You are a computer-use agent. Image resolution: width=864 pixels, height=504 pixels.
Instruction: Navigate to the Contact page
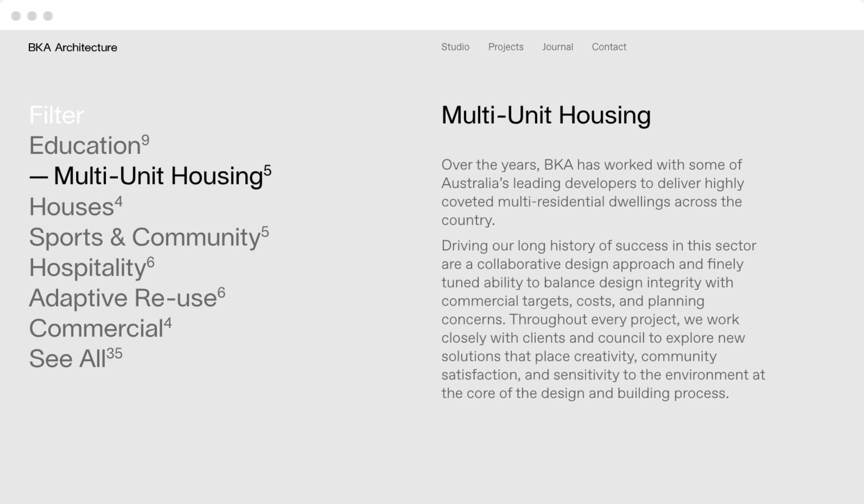(609, 47)
